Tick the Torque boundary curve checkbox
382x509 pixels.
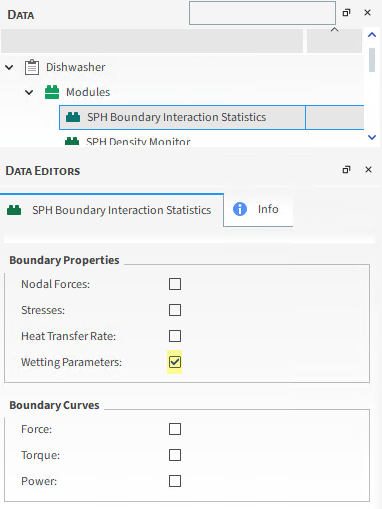point(175,455)
